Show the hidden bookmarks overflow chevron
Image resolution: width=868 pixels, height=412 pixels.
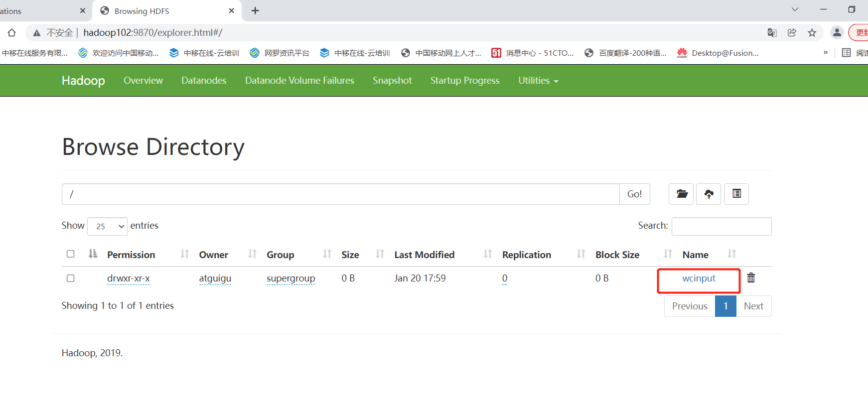coord(826,53)
